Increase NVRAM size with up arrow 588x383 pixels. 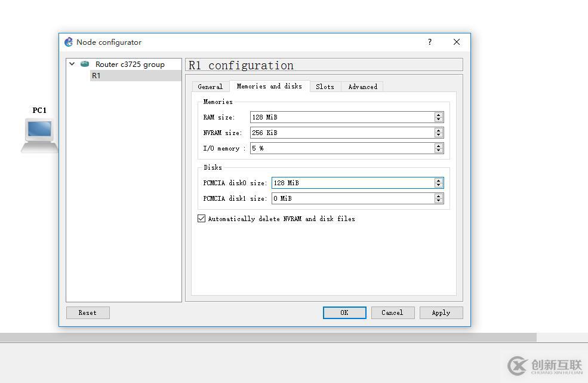click(438, 130)
